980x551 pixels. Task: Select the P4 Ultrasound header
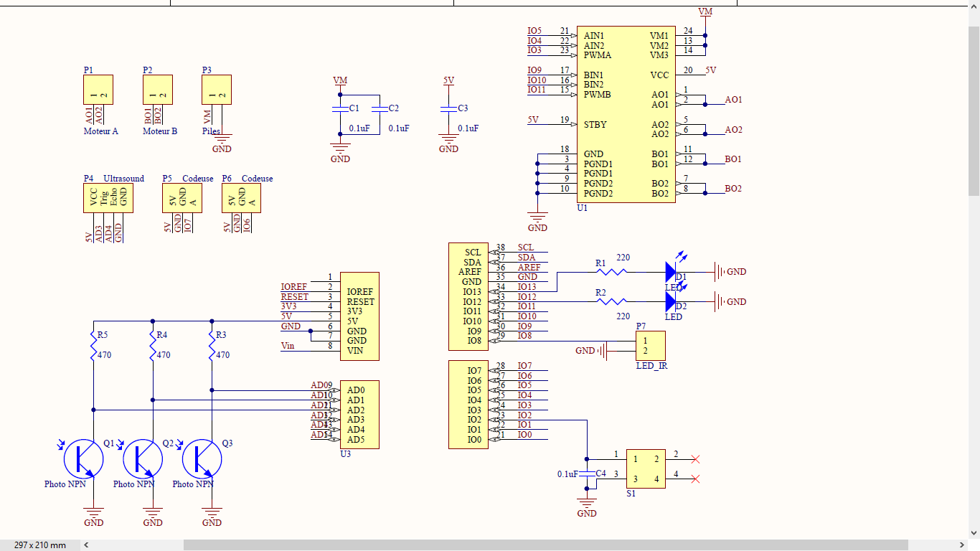108,198
